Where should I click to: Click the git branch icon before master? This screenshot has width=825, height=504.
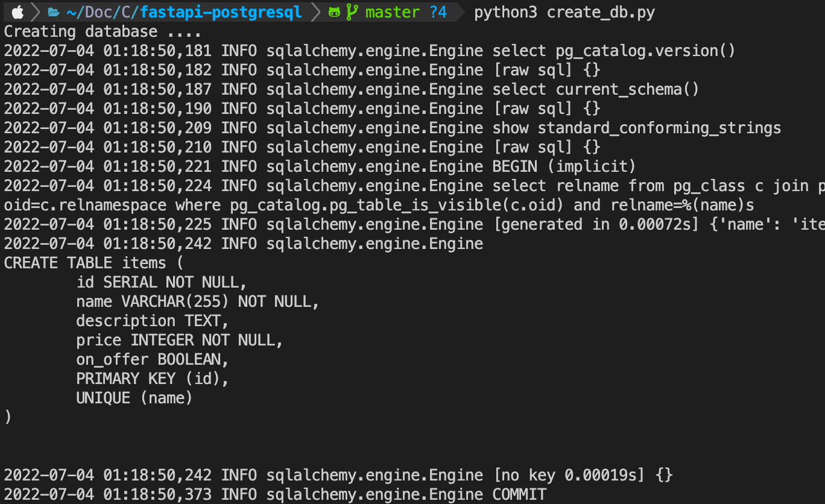pyautogui.click(x=353, y=10)
